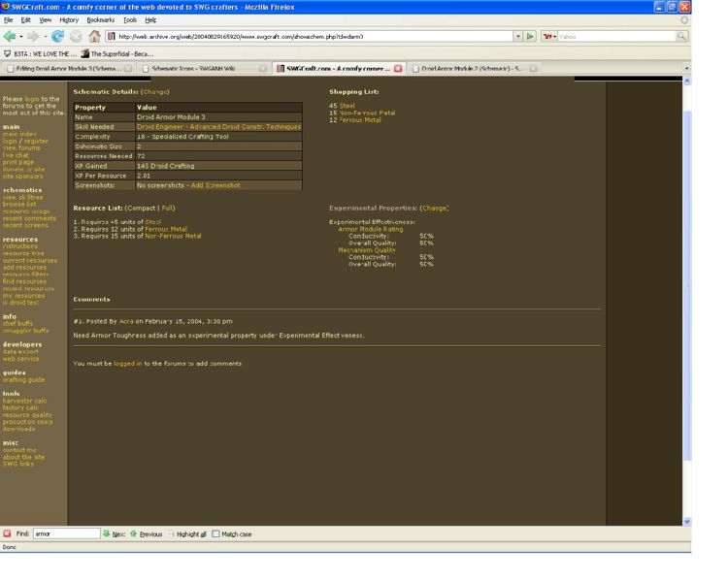Close the Find toolbar
The image size is (728, 582).
point(8,533)
